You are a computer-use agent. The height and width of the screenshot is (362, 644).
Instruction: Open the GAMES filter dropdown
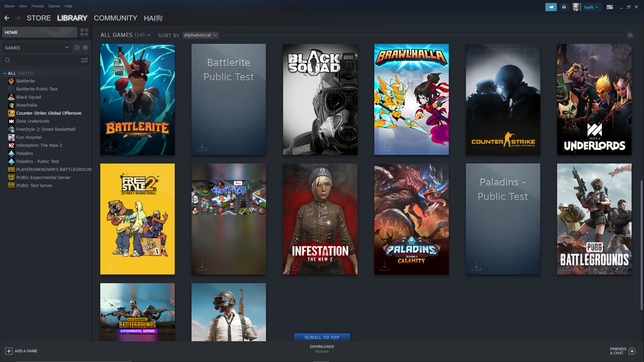37,48
